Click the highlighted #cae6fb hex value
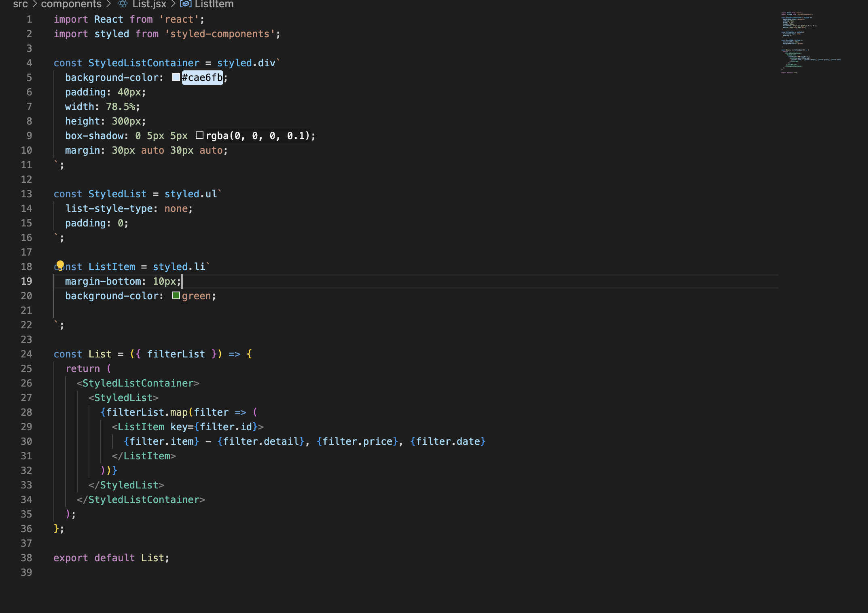Screen dimensions: 868x613 click(x=202, y=77)
